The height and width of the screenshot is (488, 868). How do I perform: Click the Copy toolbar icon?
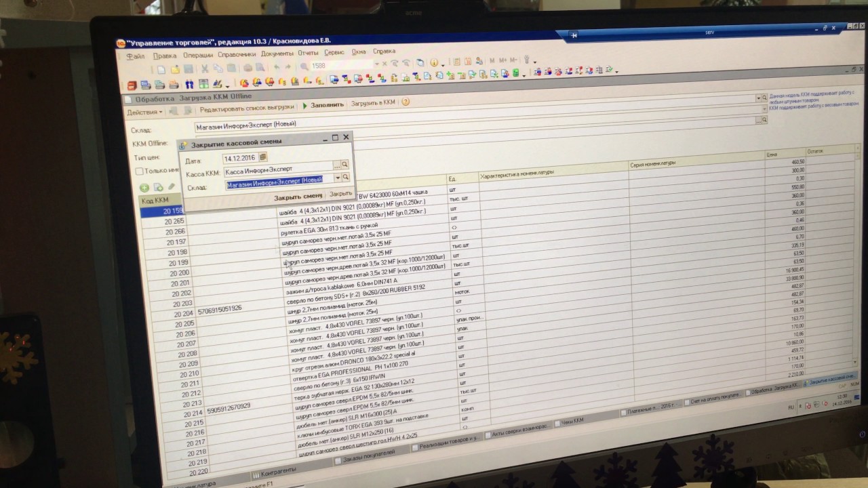pyautogui.click(x=218, y=68)
